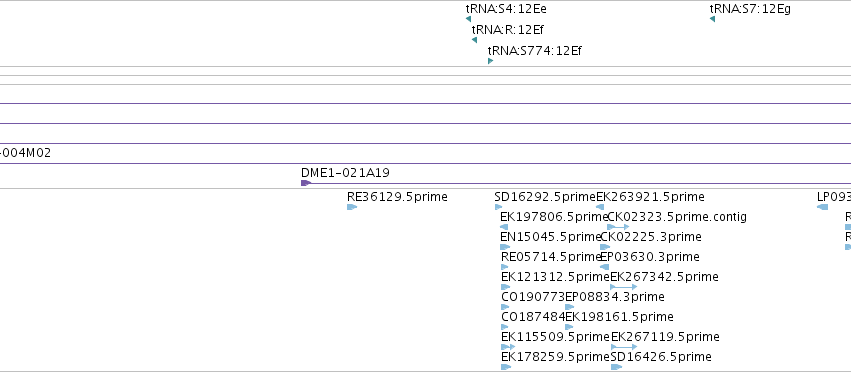851x372 pixels.
Task: Select the EK267119.5prime feature glyph
Action: 624,346
